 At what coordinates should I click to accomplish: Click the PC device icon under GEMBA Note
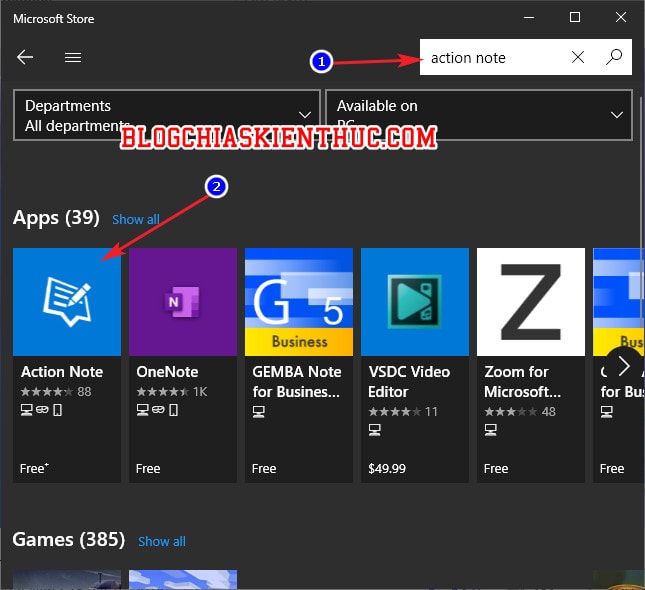click(x=259, y=411)
